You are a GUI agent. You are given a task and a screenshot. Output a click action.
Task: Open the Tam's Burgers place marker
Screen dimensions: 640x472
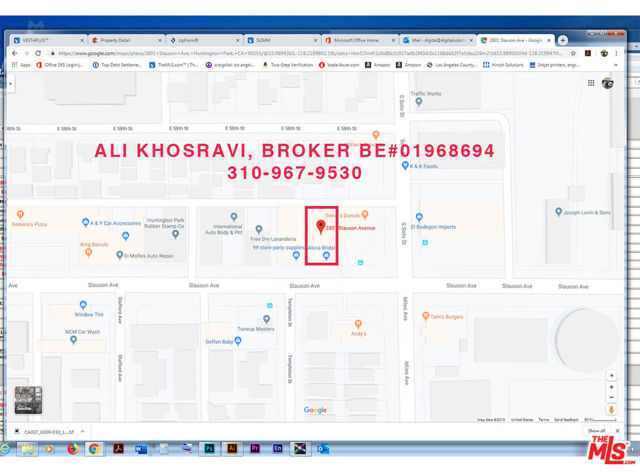click(422, 316)
